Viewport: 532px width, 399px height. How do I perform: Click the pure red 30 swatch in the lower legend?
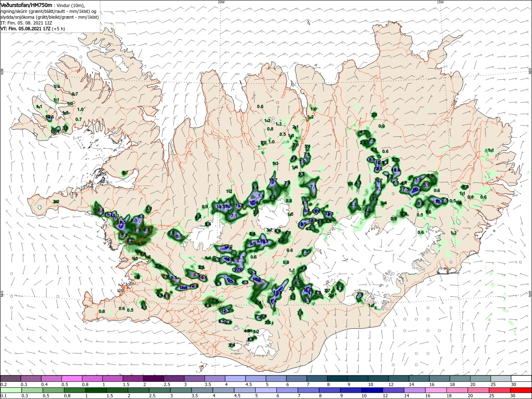[x=520, y=391]
